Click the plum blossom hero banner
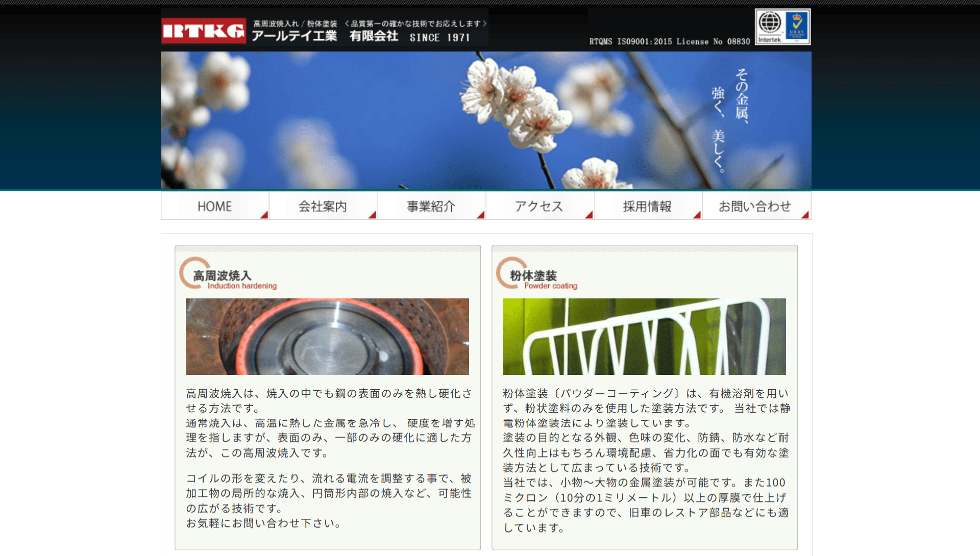Viewport: 980px width, 556px height. point(486,120)
